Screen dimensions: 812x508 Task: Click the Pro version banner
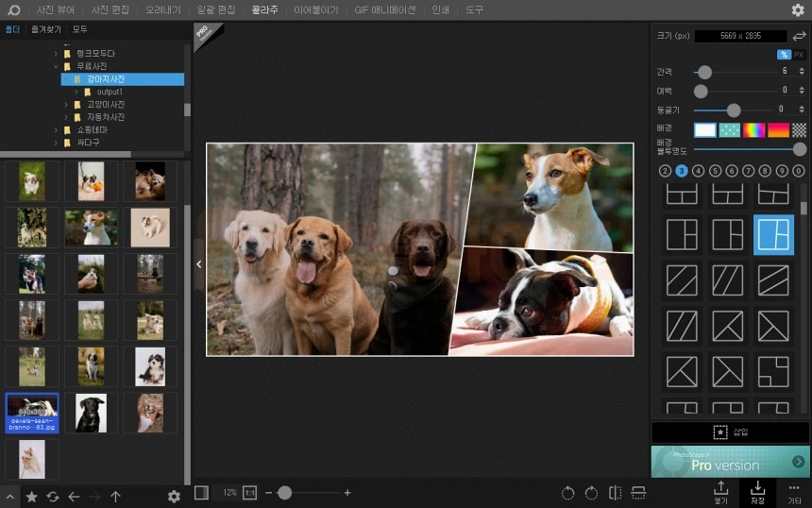730,462
